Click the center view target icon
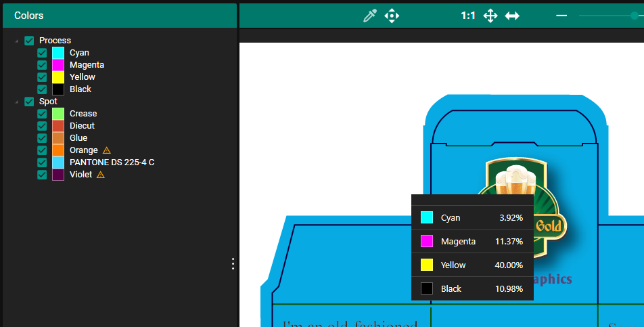 (392, 16)
